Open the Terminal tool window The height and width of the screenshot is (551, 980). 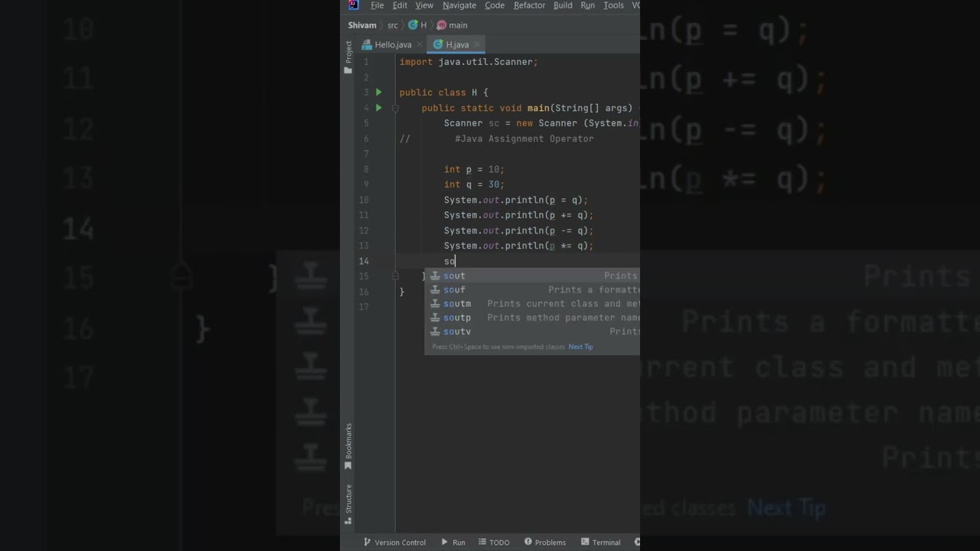click(x=601, y=543)
